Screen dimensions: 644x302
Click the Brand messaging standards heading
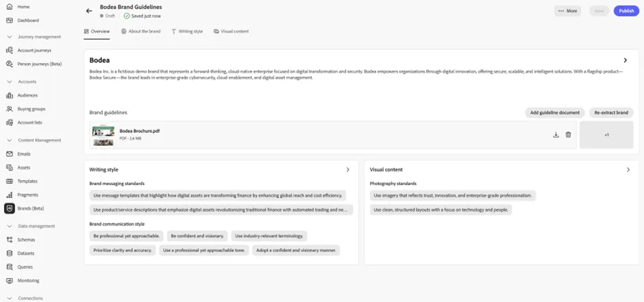click(x=117, y=184)
